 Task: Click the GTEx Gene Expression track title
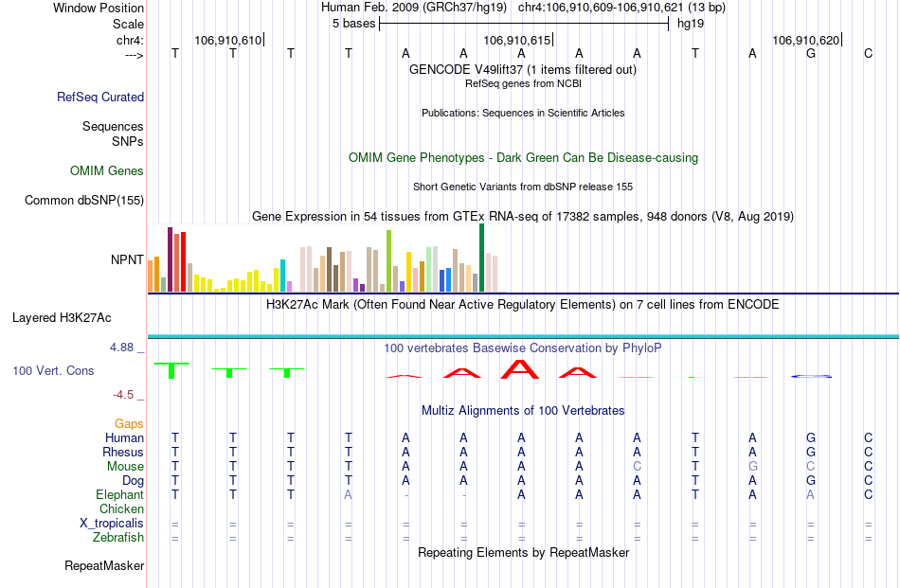tap(523, 216)
